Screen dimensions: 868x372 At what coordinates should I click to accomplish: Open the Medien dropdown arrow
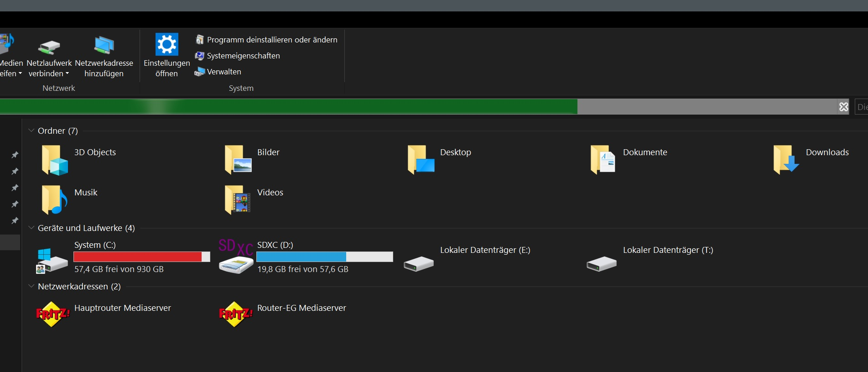pos(20,73)
